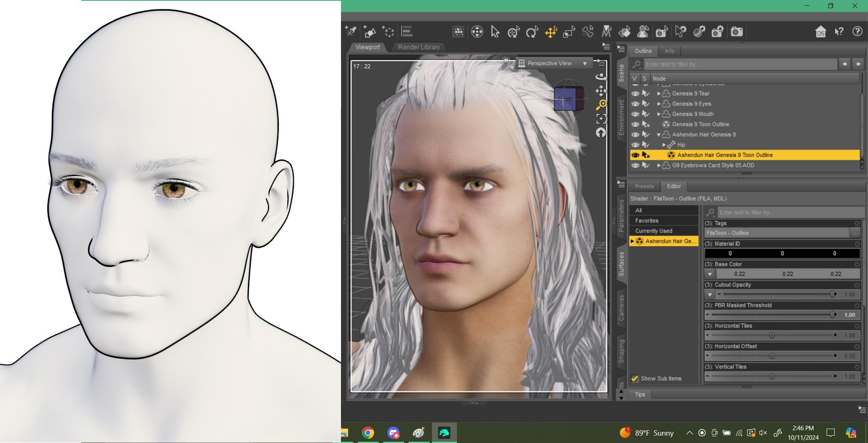Open the Perspective View dropdown
Viewport: 868px width, 443px height.
(x=585, y=63)
